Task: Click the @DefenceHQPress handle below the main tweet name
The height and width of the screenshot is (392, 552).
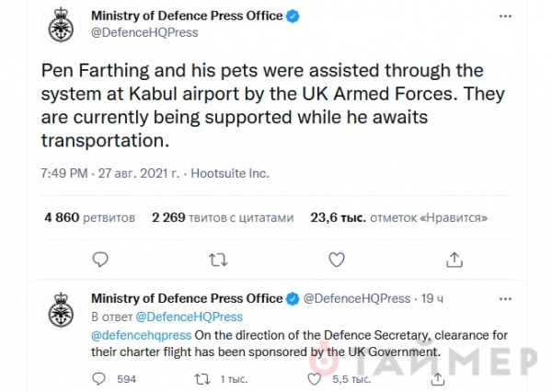Action: 143,32
